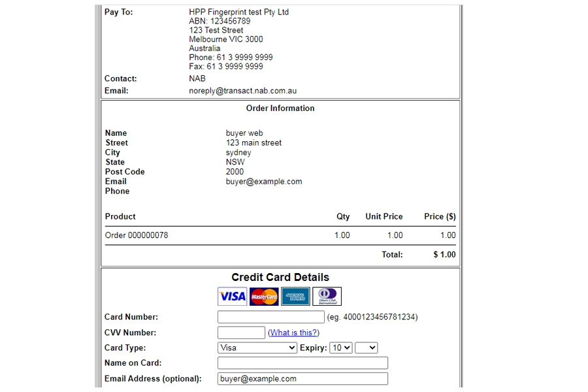This screenshot has width=588, height=392.
Task: Click the $ 1.00 total amount
Action: pos(444,255)
